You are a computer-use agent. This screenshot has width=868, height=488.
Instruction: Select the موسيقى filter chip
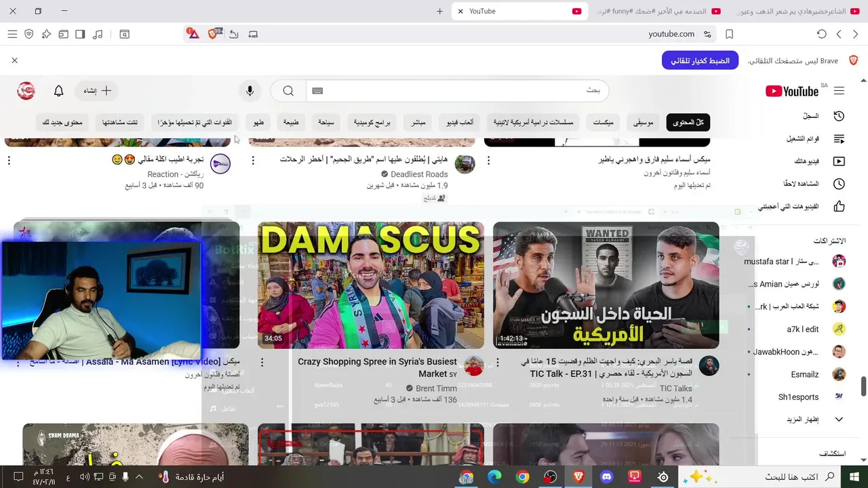coord(643,123)
